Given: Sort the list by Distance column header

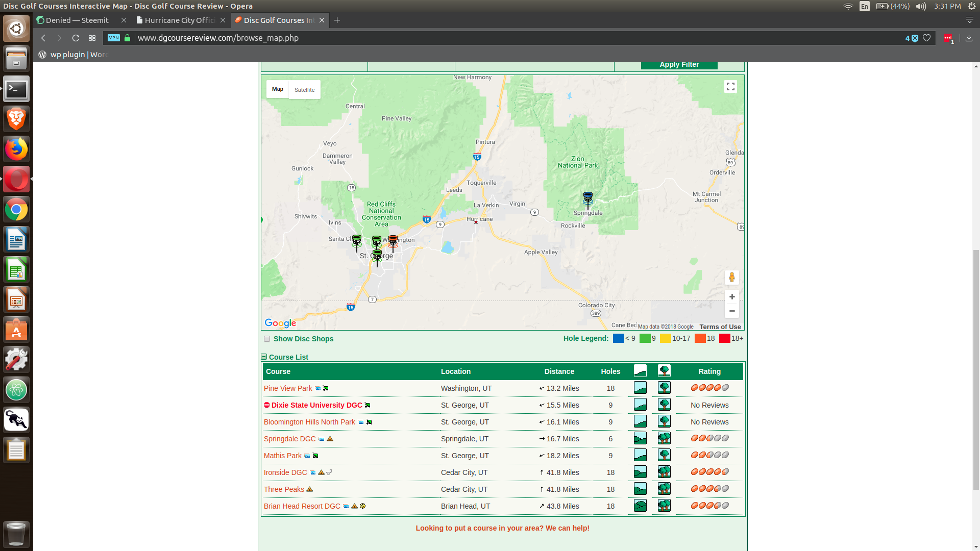Looking at the screenshot, I should (559, 371).
